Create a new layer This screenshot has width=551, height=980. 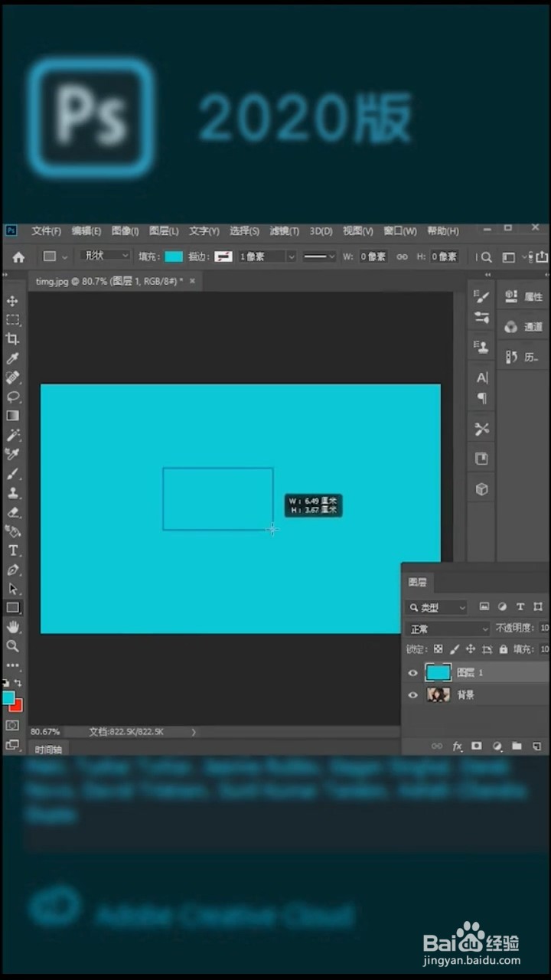(x=536, y=746)
